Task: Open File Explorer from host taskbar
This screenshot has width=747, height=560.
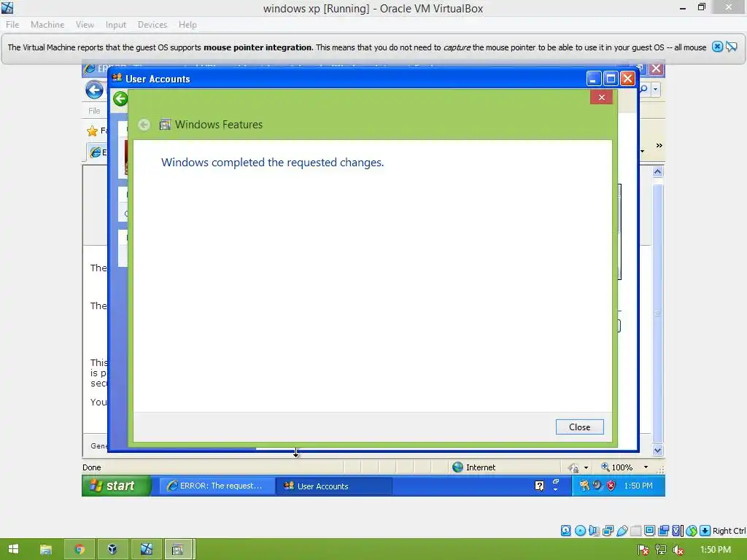Action: point(46,550)
